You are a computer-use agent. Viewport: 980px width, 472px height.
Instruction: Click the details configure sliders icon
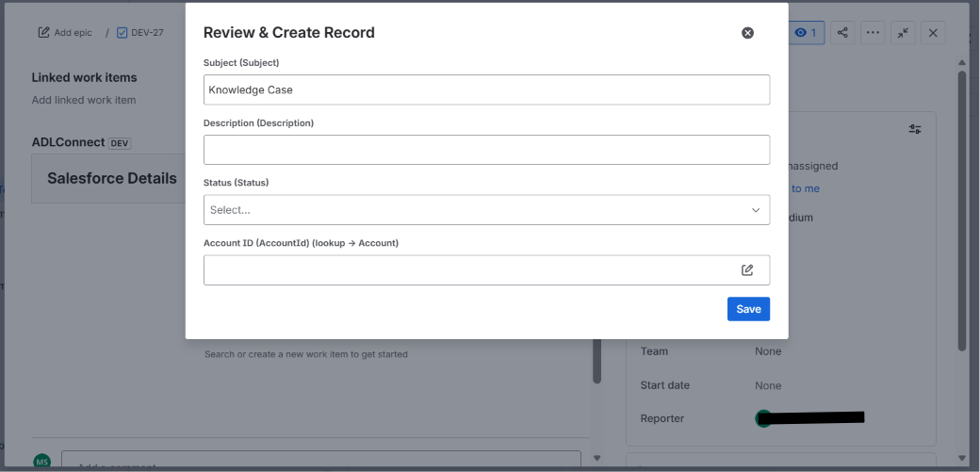(914, 129)
